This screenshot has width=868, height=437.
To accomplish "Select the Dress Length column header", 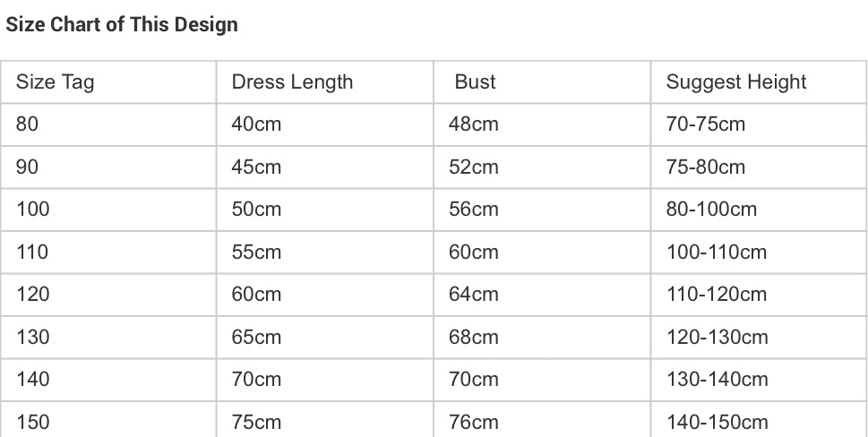I will coord(292,82).
